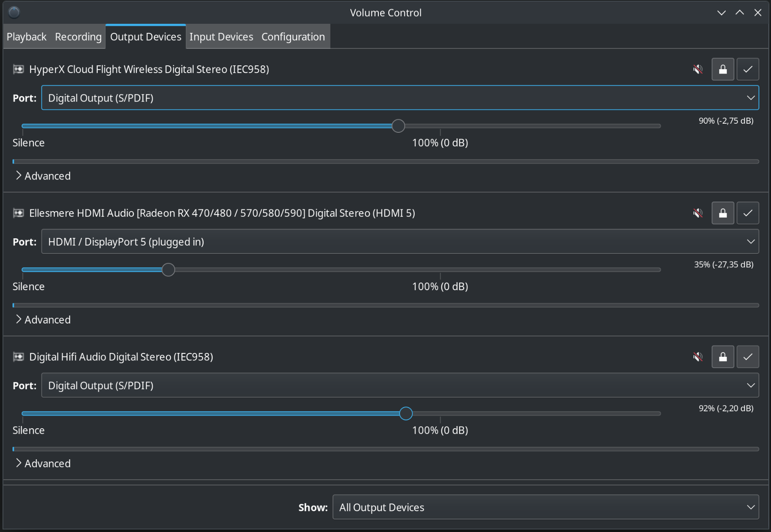Click Digital Hifi Audio Digital Stereo name
The width and height of the screenshot is (771, 532).
[x=121, y=357]
